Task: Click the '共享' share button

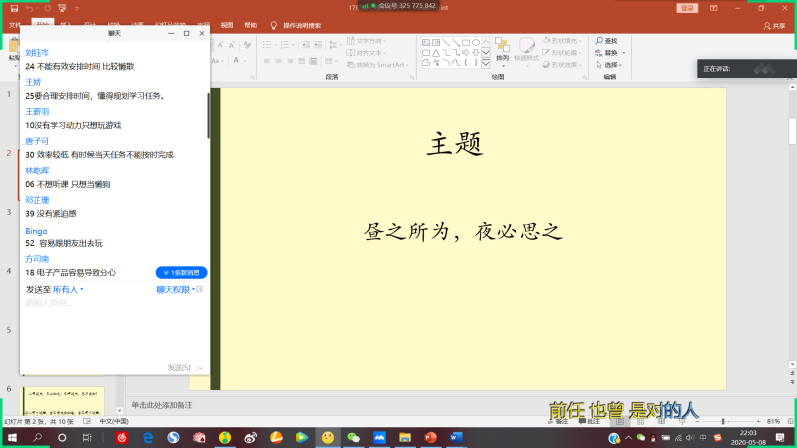Action: pos(774,25)
